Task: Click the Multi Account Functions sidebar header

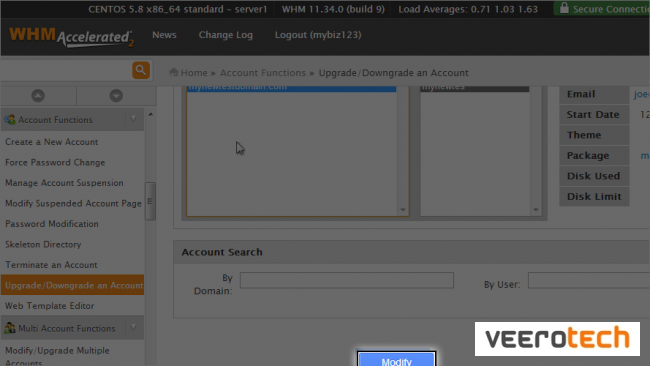Action: 73,328
